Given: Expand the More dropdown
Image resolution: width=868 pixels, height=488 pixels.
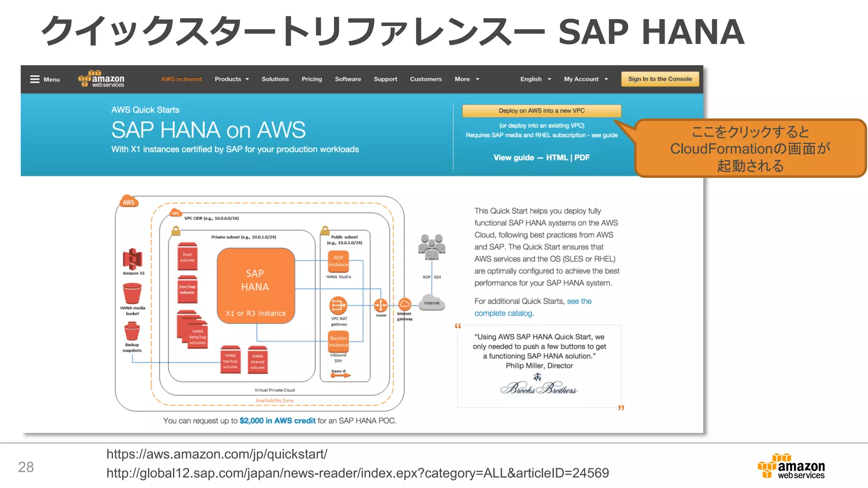Looking at the screenshot, I should click(x=467, y=79).
